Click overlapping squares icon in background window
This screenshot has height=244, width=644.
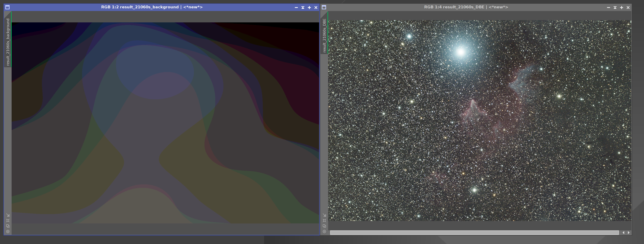click(x=8, y=226)
